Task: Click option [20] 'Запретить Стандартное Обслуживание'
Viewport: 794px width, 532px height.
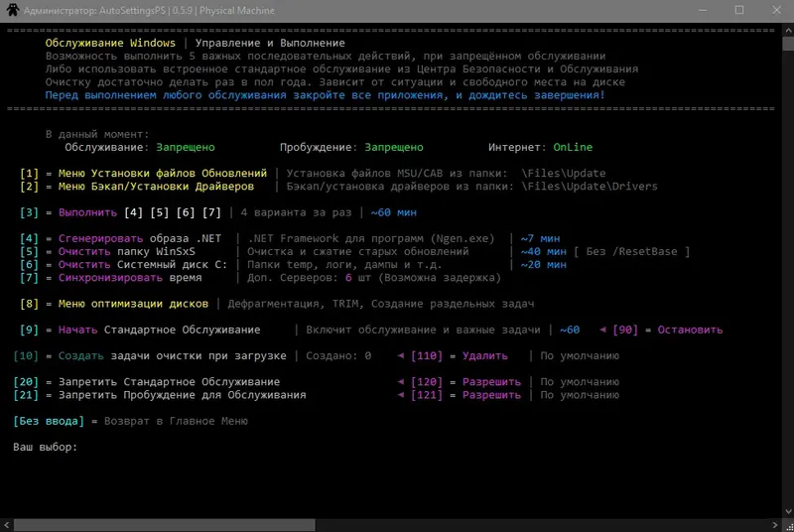Action: coord(146,382)
